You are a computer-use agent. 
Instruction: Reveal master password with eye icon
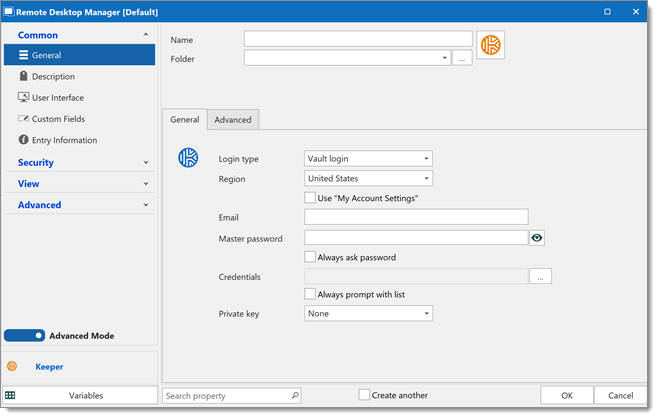pyautogui.click(x=537, y=238)
